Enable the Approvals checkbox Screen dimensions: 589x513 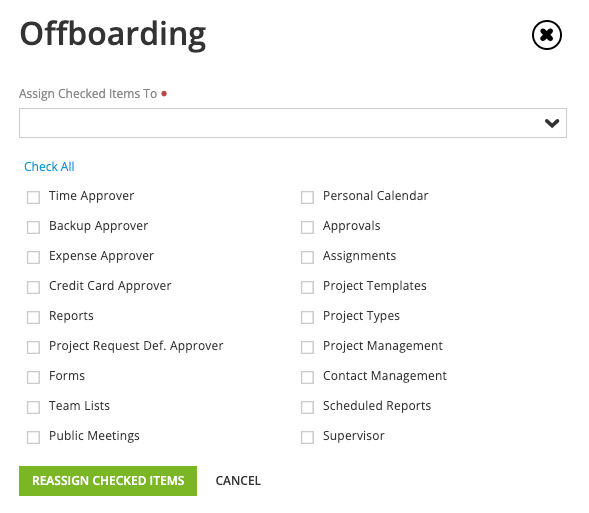[307, 227]
